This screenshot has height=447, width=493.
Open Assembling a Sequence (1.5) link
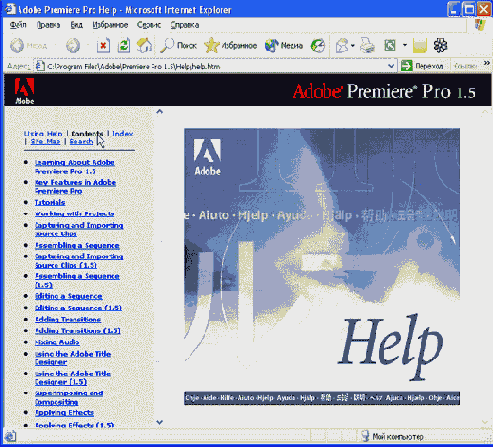point(77,280)
